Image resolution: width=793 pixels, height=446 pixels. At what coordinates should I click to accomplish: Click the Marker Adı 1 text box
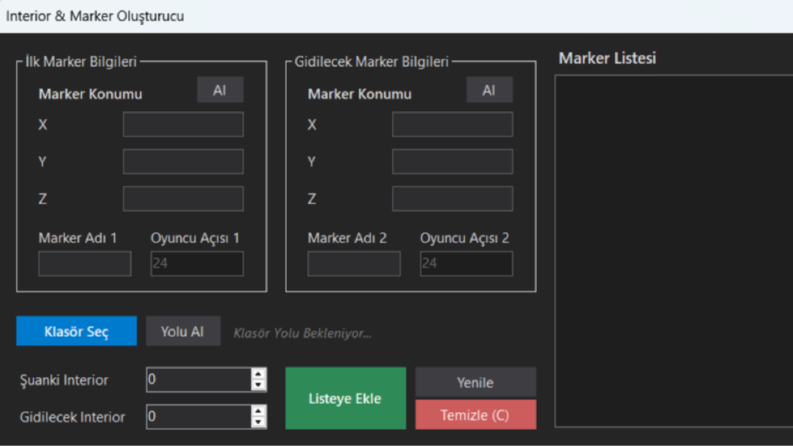[85, 263]
